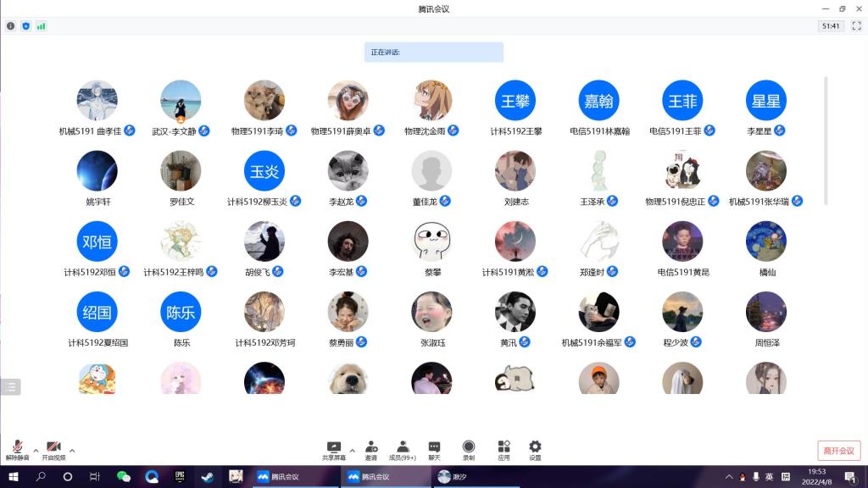Turn on the camera (开启视频)
This screenshot has height=488, width=868.
pos(53,449)
